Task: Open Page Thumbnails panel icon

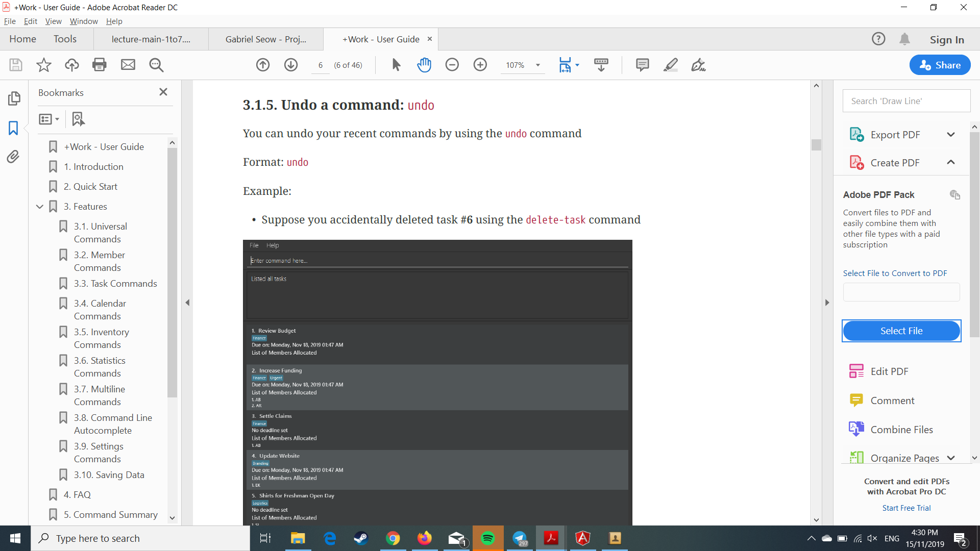Action: (x=14, y=98)
